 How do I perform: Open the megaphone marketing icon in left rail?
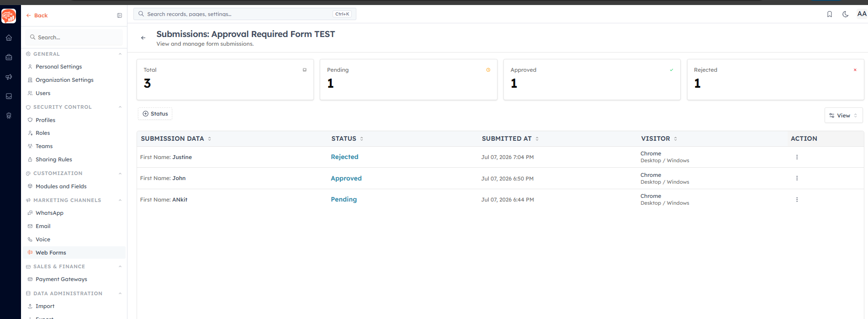9,77
